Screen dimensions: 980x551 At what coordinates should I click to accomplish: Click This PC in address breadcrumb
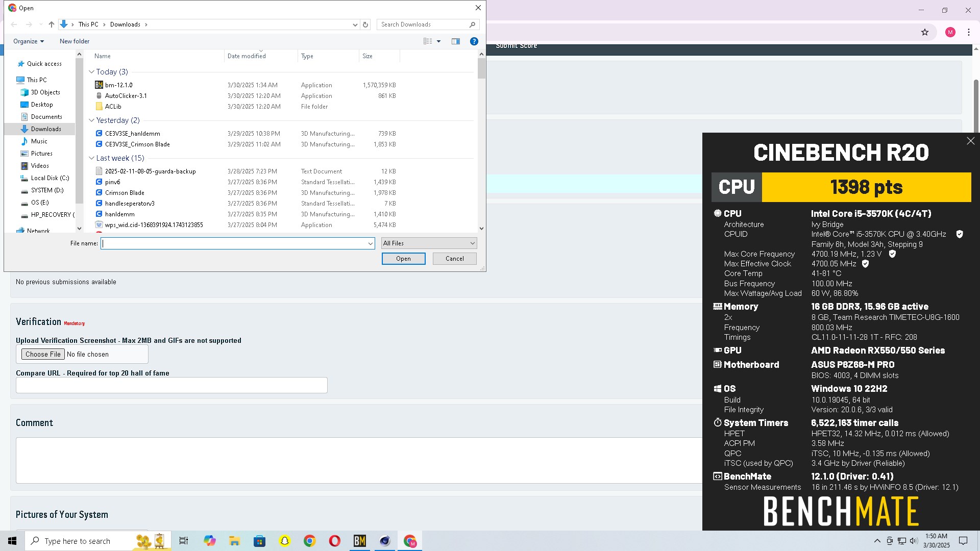pos(88,24)
